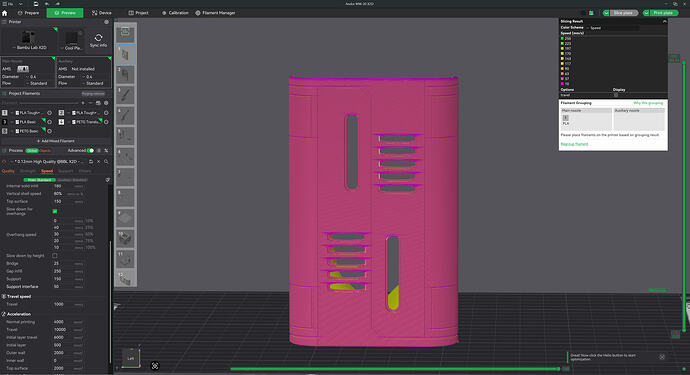The height and width of the screenshot is (375, 690).
Task: Open the Print plate dropdown arrow
Action: 646,13
